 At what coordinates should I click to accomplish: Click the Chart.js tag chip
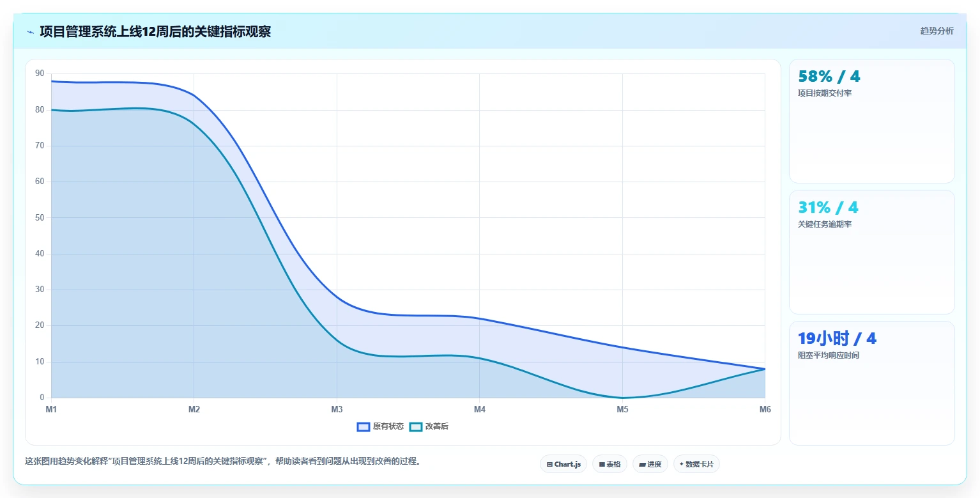(x=563, y=464)
